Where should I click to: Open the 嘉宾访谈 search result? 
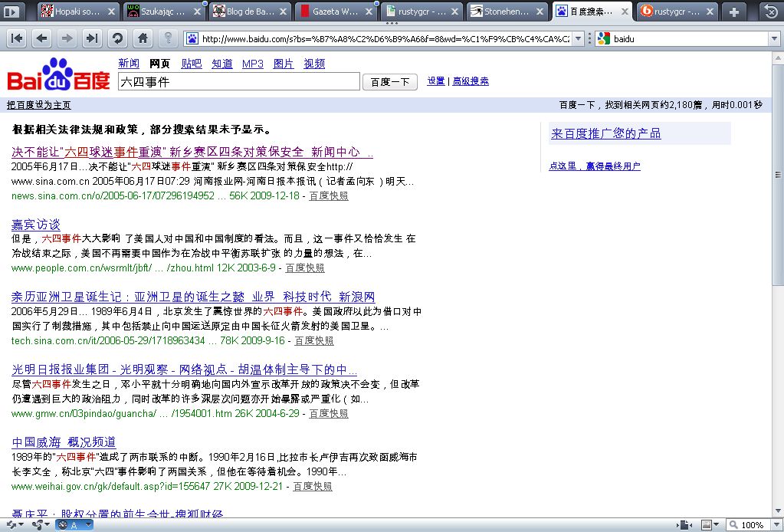coord(35,225)
